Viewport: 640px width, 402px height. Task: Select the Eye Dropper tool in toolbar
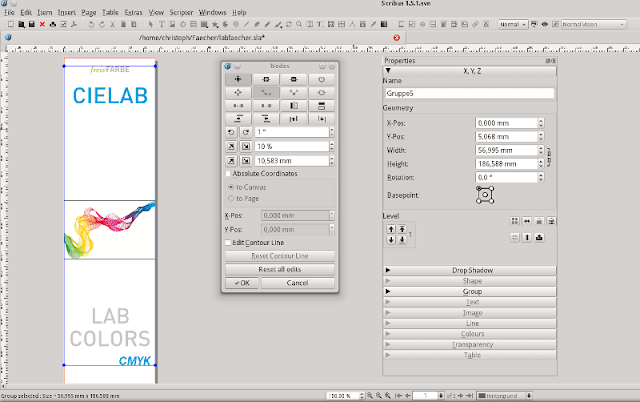(x=373, y=24)
